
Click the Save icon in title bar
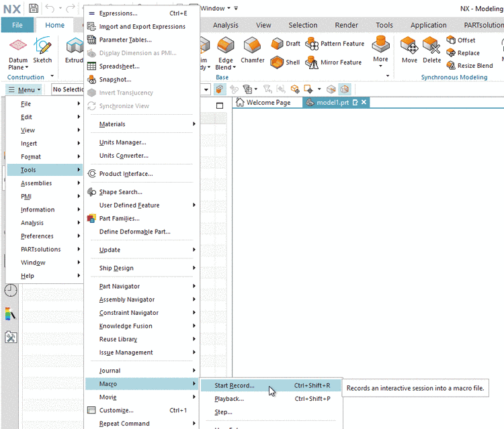point(34,8)
